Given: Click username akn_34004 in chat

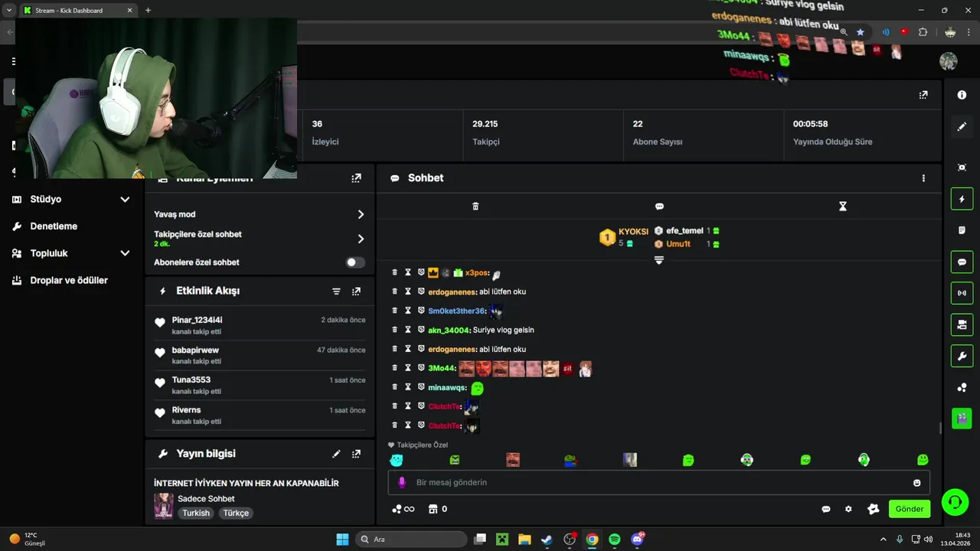Looking at the screenshot, I should 449,331.
